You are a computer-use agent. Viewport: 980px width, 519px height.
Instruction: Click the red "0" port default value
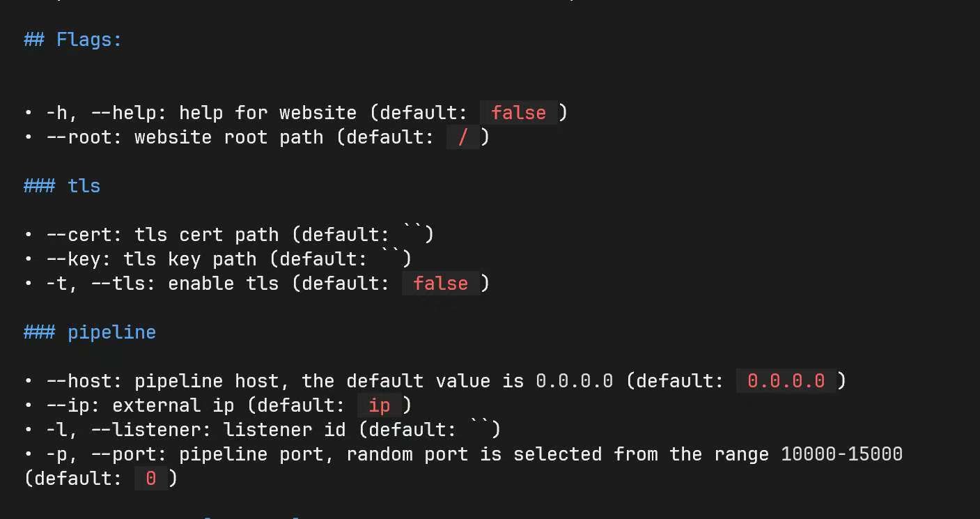click(x=150, y=479)
